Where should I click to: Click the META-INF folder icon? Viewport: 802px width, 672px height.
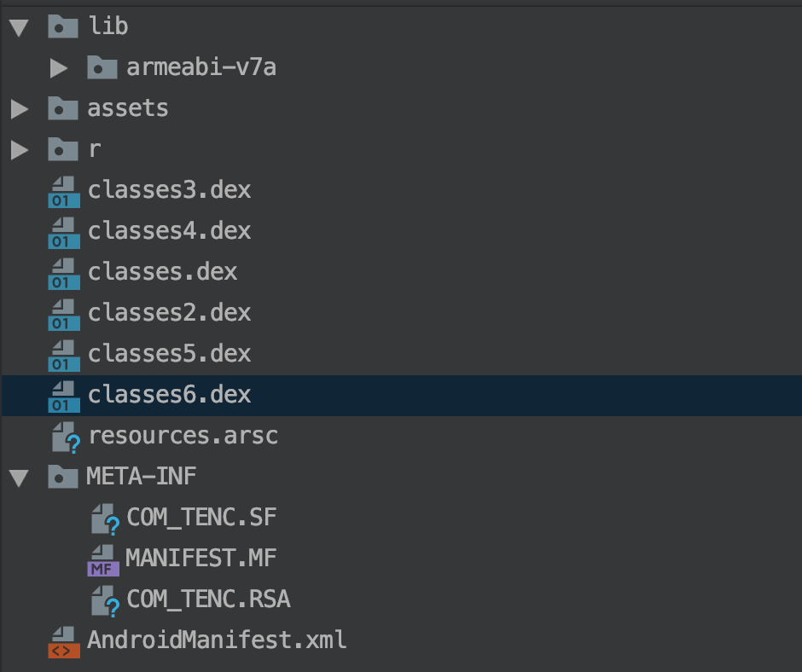[62, 477]
